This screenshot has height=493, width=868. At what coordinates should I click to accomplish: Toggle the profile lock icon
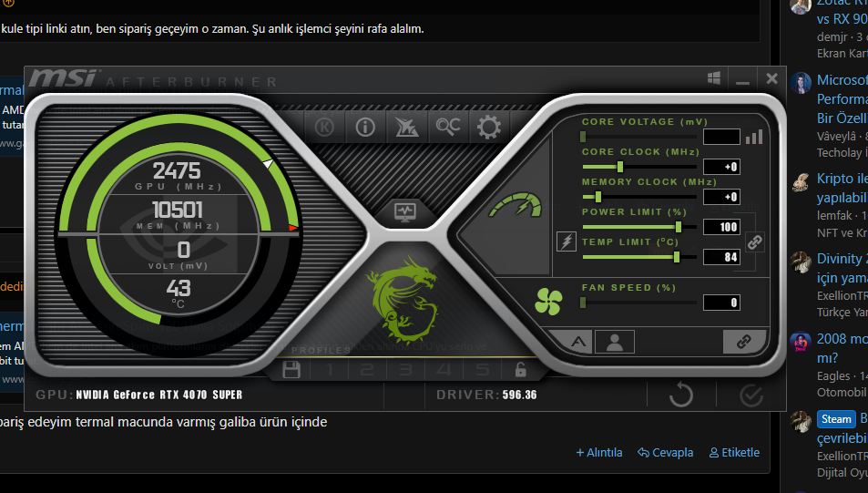pos(520,369)
